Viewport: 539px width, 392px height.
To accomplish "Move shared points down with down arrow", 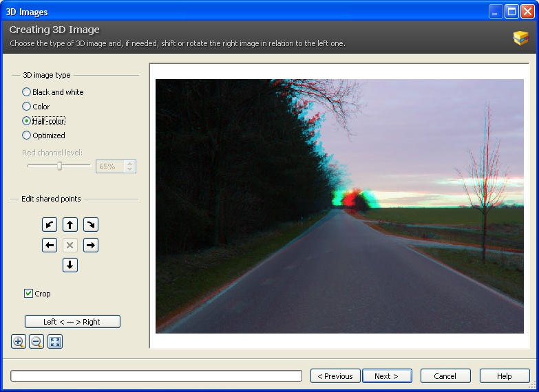I will [70, 265].
